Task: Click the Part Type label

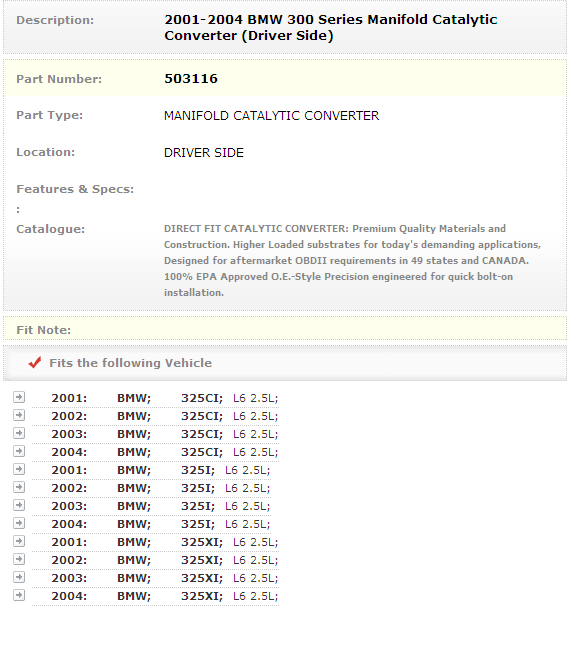Action: [50, 115]
